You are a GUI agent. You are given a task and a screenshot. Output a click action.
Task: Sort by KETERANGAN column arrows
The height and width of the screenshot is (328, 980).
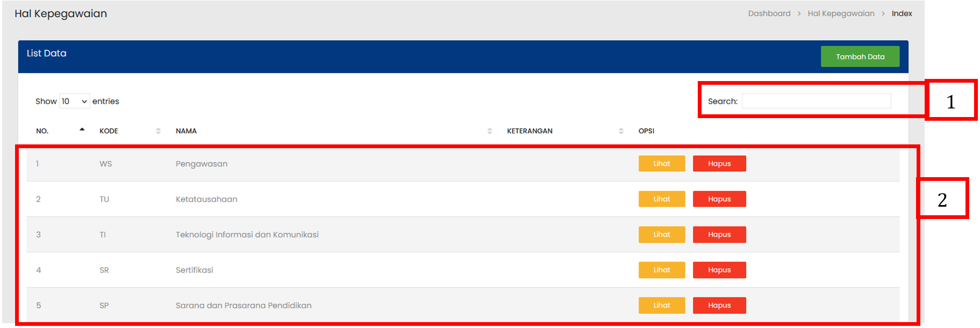[621, 131]
